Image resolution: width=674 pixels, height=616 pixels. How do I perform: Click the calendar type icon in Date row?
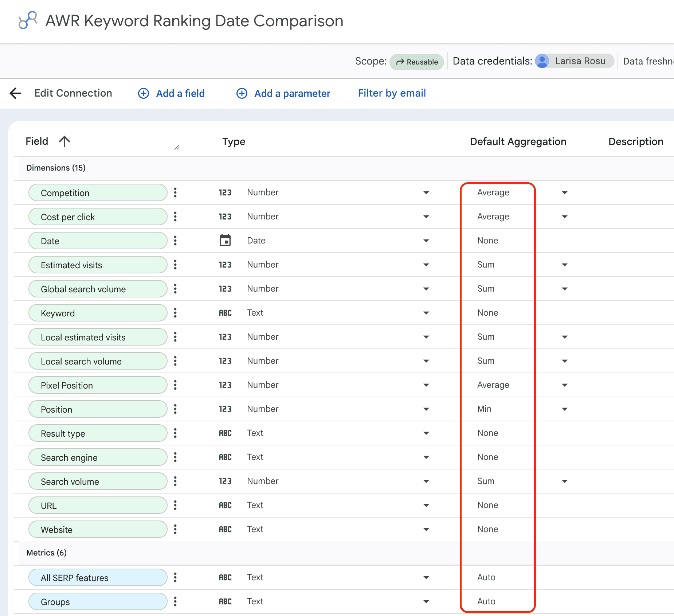(225, 240)
